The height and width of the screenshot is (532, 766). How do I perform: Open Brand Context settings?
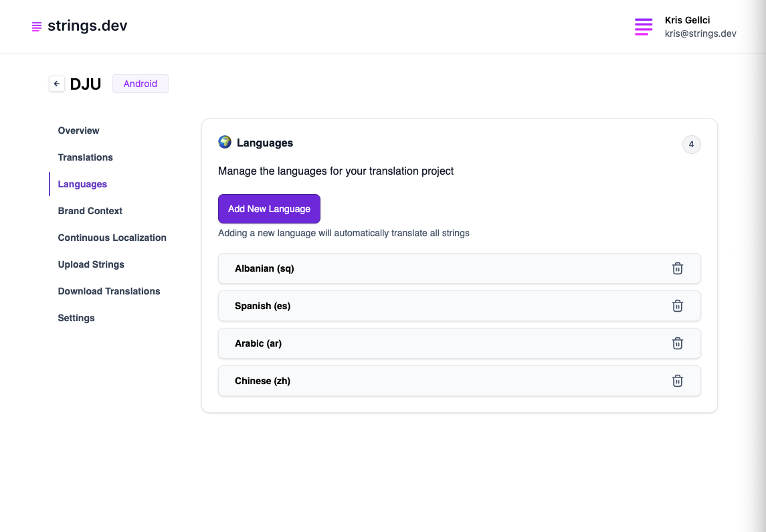pos(90,211)
